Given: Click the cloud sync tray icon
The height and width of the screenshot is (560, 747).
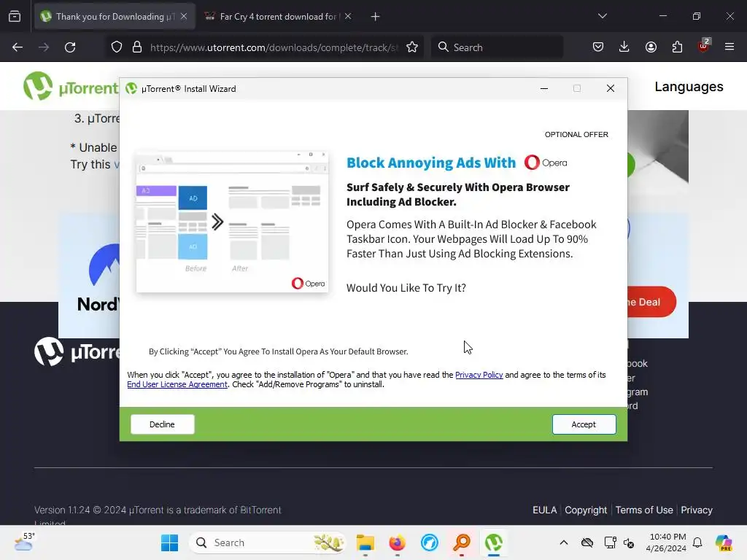Looking at the screenshot, I should pos(587,542).
